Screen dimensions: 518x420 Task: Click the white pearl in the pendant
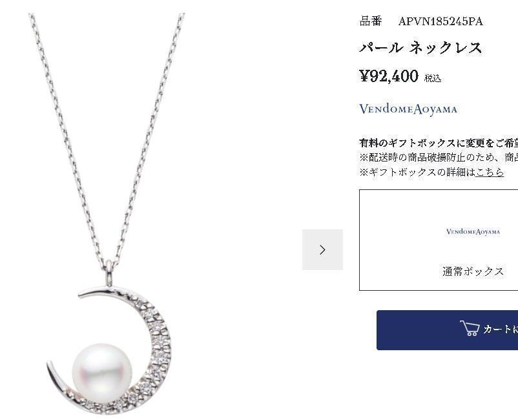point(102,368)
